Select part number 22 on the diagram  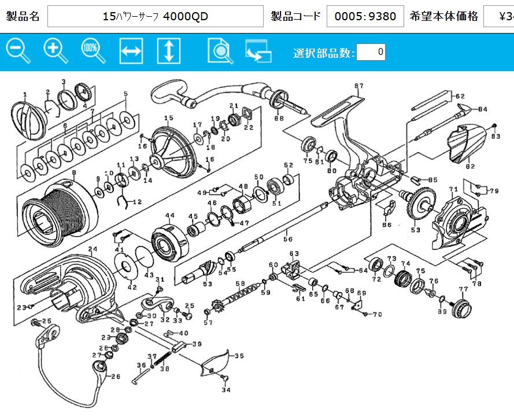pyautogui.click(x=249, y=127)
